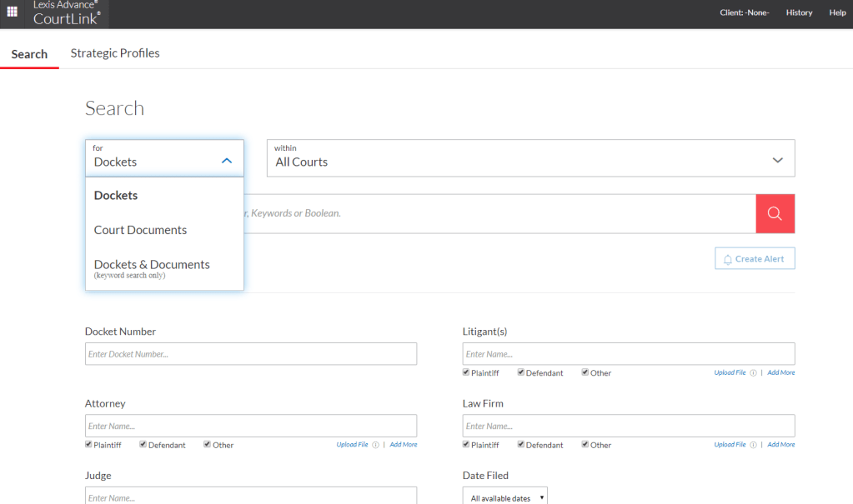
Task: Toggle Other checkbox under Law Firm
Action: [585, 445]
